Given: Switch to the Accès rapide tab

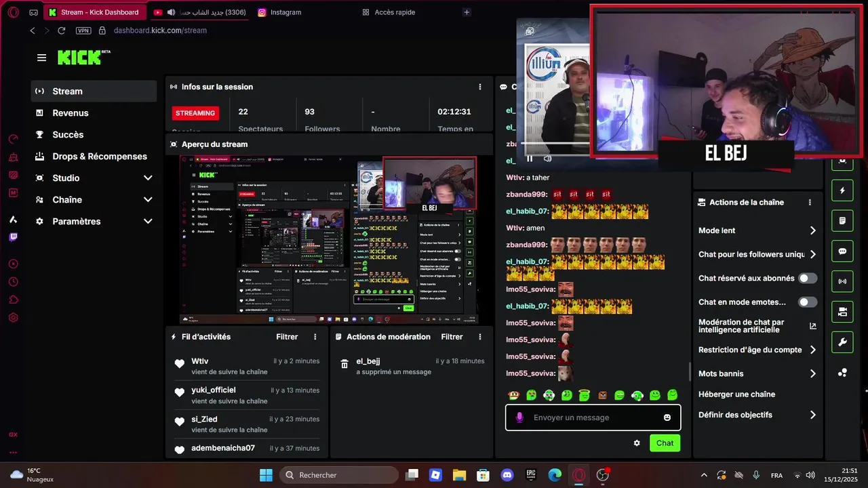Looking at the screenshot, I should click(x=389, y=12).
